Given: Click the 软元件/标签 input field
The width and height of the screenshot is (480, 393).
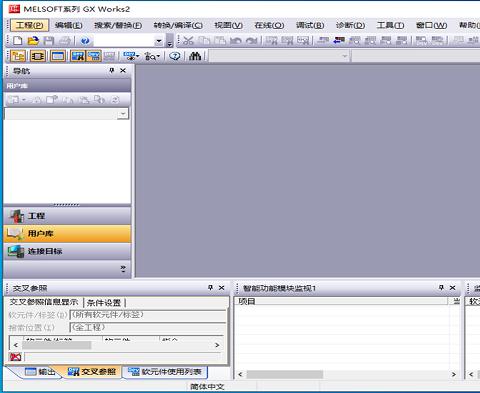Looking at the screenshot, I should 148,315.
